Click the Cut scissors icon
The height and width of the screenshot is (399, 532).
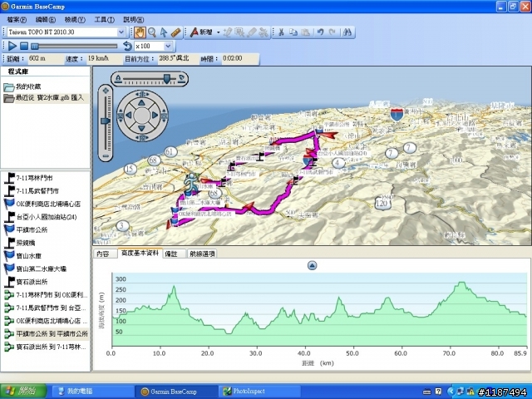coord(281,32)
